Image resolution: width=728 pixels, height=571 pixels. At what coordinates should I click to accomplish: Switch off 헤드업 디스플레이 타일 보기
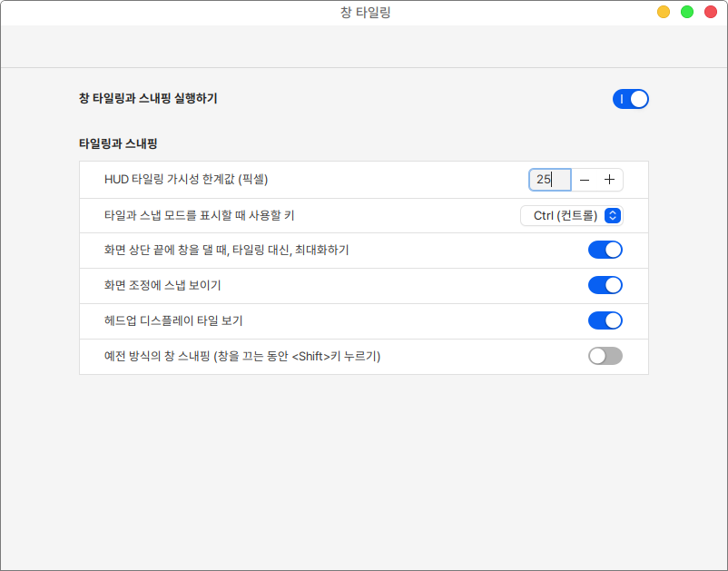pyautogui.click(x=605, y=320)
